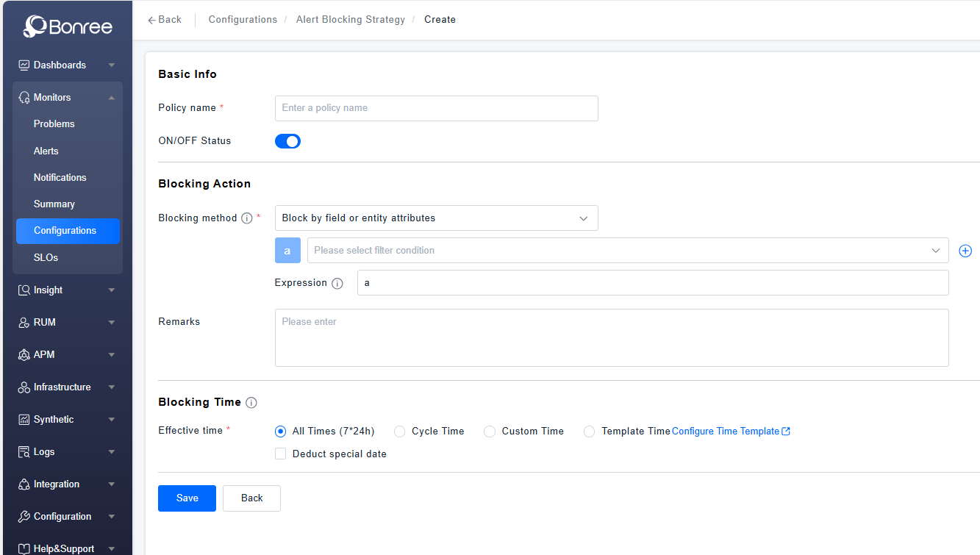
Task: Select the Cycle Time radio button
Action: click(400, 432)
